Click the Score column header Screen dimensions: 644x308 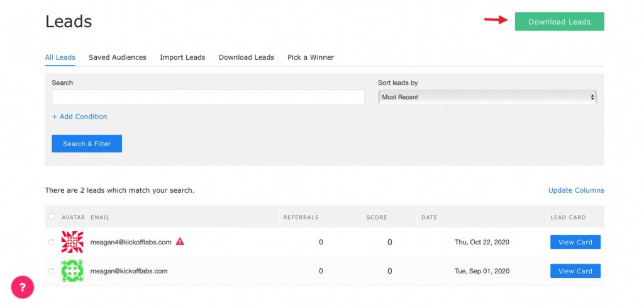[x=377, y=217]
